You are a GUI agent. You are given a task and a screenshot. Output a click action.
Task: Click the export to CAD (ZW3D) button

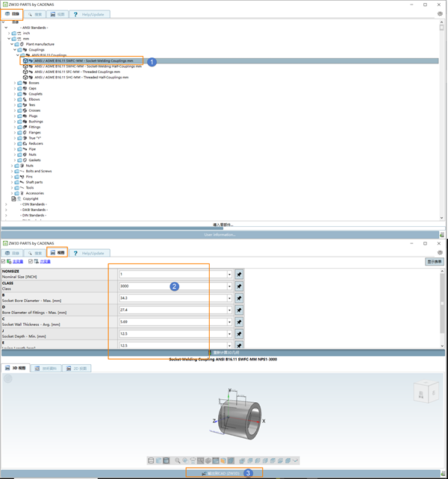[223, 473]
